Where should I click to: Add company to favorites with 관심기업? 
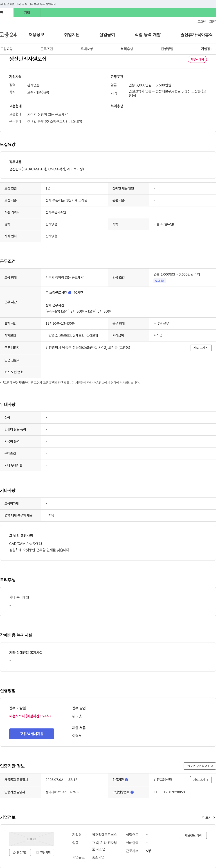pyautogui.click(x=20, y=852)
